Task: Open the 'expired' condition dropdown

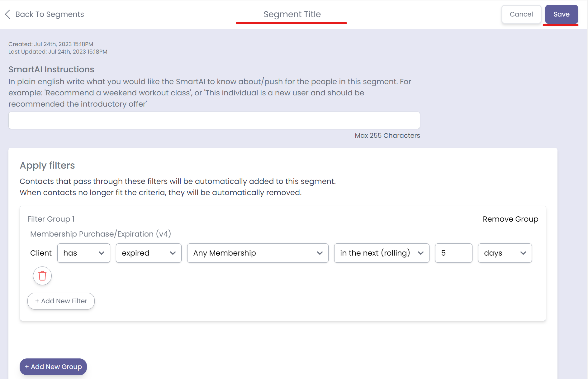Action: click(x=149, y=253)
